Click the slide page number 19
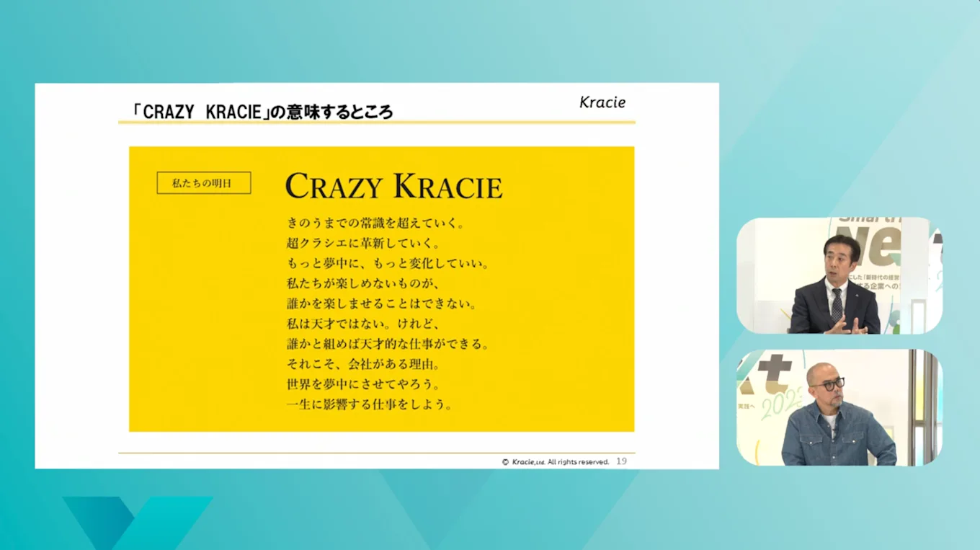980x550 pixels. 621,461
